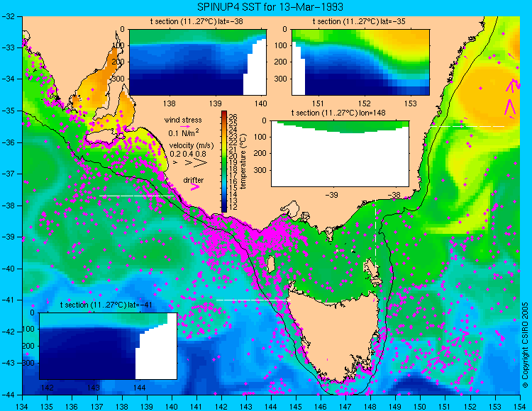Click the 145 longitude axis label

[296, 407]
